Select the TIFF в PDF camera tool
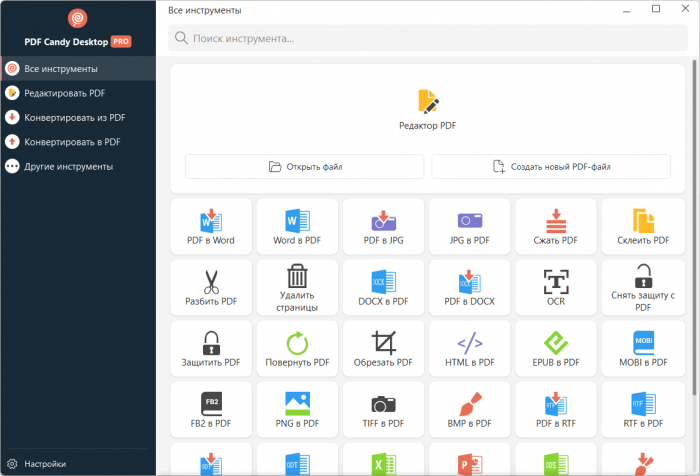The image size is (700, 476). (383, 410)
